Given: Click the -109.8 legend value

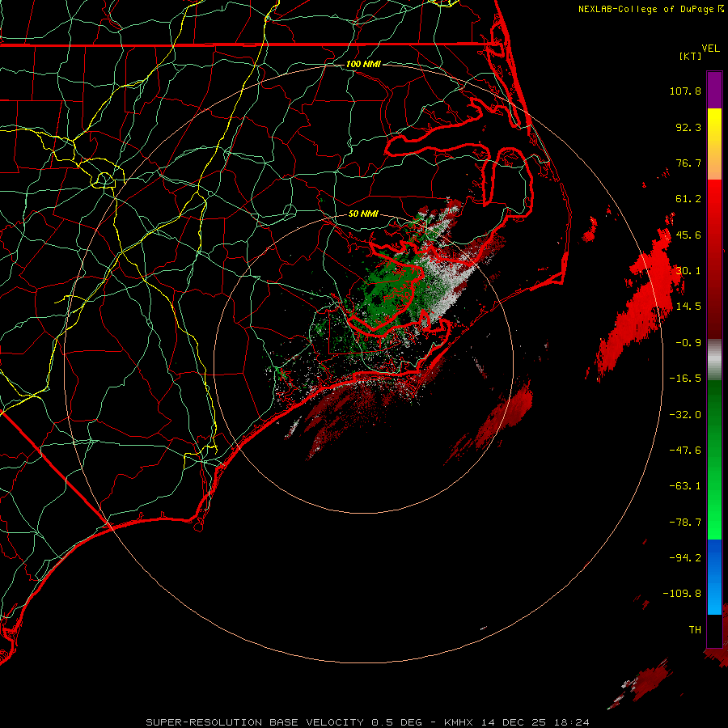Looking at the screenshot, I should click(x=682, y=594).
